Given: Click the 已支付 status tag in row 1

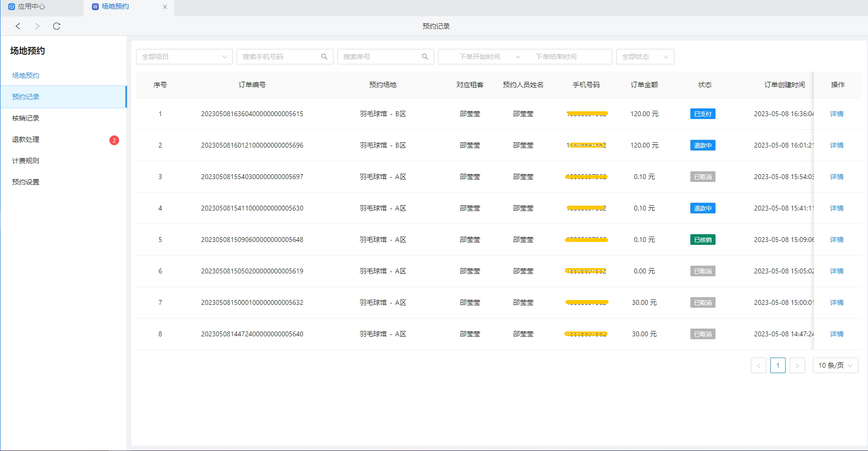Looking at the screenshot, I should coord(703,114).
